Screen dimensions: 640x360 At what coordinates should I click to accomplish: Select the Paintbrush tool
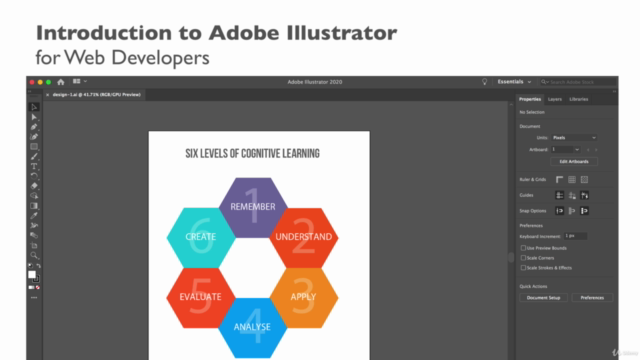34,156
